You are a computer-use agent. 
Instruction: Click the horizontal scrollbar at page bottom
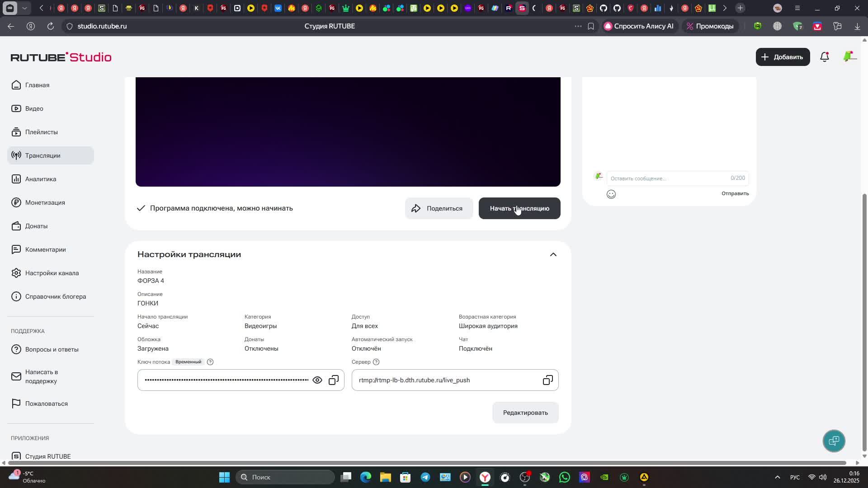(427, 463)
